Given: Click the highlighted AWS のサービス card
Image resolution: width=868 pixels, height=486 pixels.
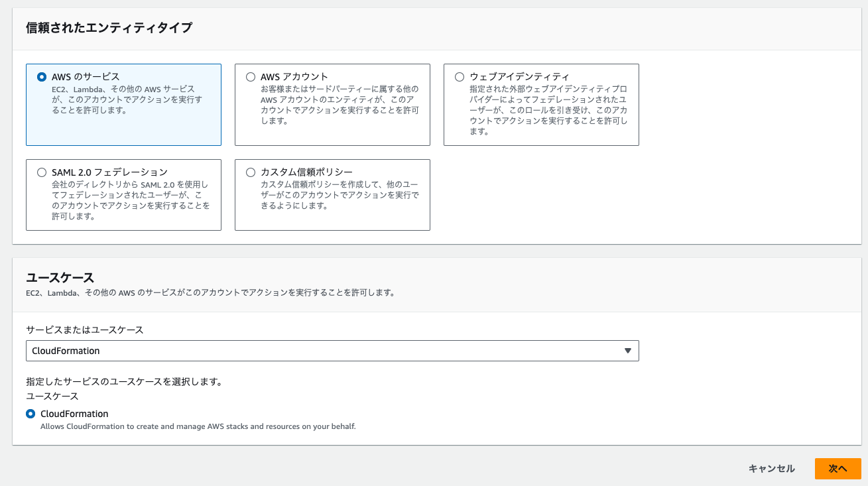Looking at the screenshot, I should (x=123, y=104).
